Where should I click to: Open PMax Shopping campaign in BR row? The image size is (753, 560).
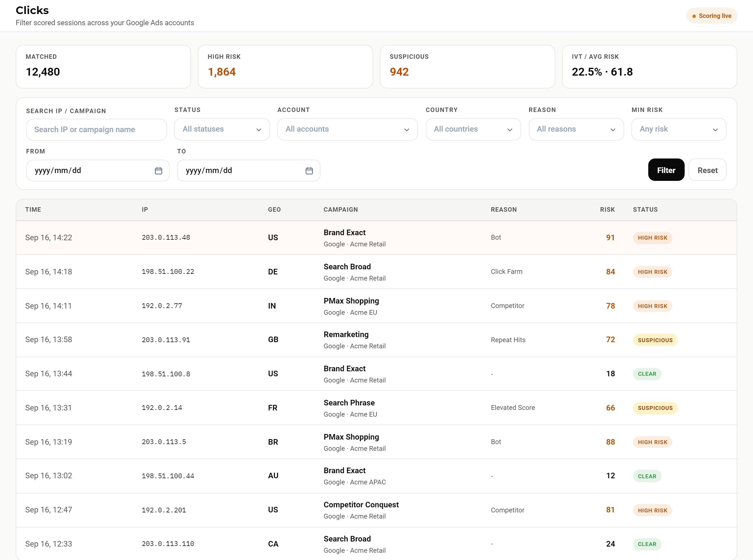click(351, 437)
